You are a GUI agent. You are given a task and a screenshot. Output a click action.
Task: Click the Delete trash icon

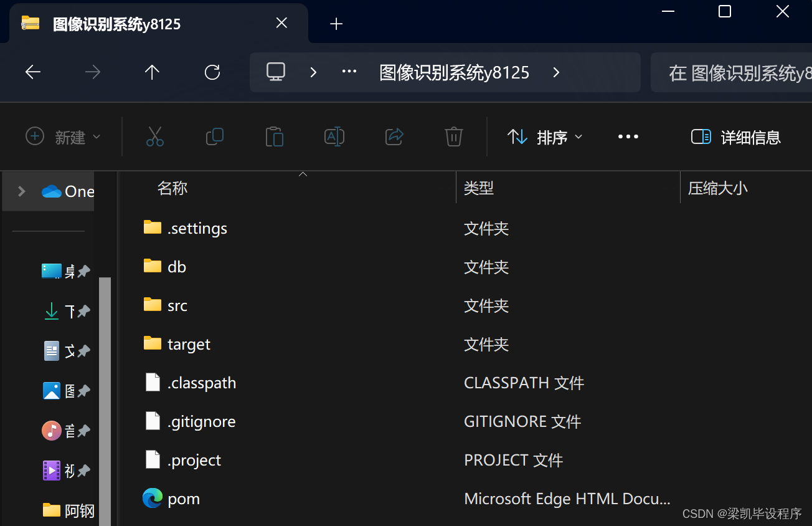[453, 136]
